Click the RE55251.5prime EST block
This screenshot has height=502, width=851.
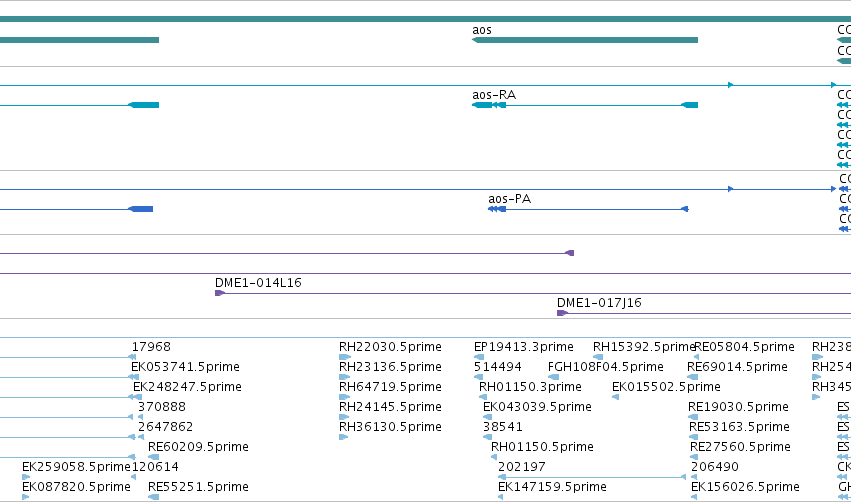(154, 497)
